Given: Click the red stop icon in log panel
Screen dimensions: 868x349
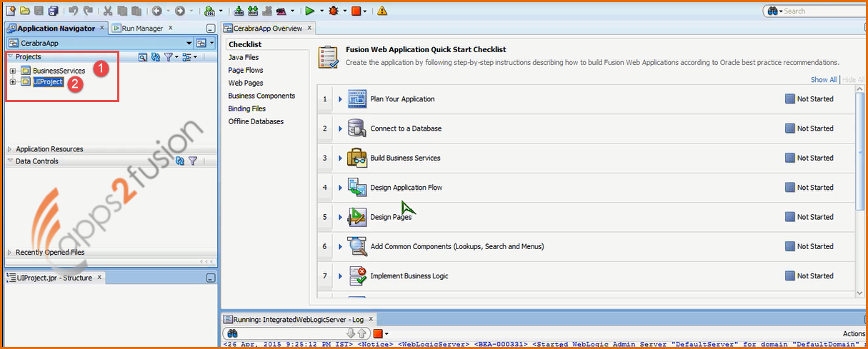Looking at the screenshot, I should click(378, 333).
